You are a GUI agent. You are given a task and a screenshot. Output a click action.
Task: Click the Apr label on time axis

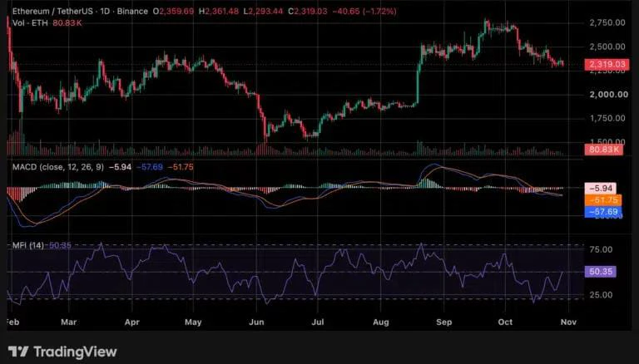click(132, 322)
